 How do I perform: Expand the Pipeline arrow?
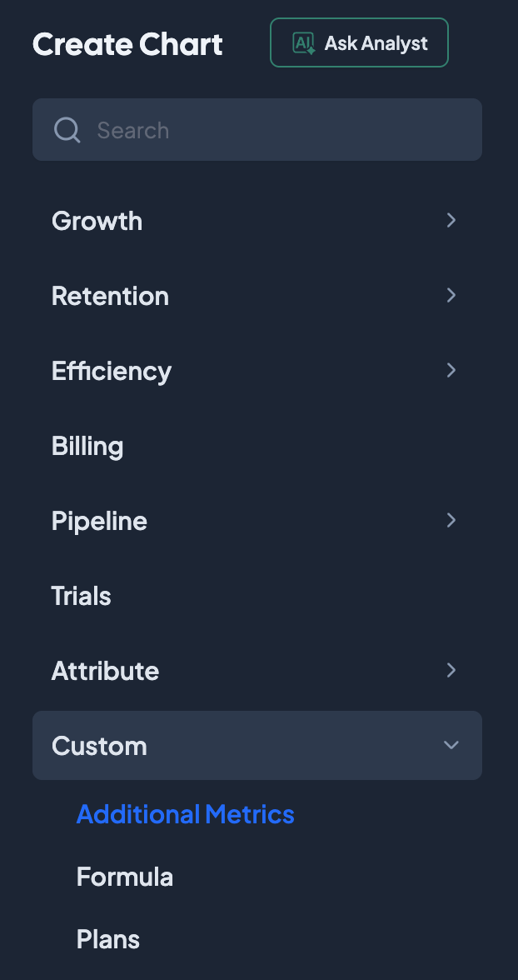click(451, 520)
